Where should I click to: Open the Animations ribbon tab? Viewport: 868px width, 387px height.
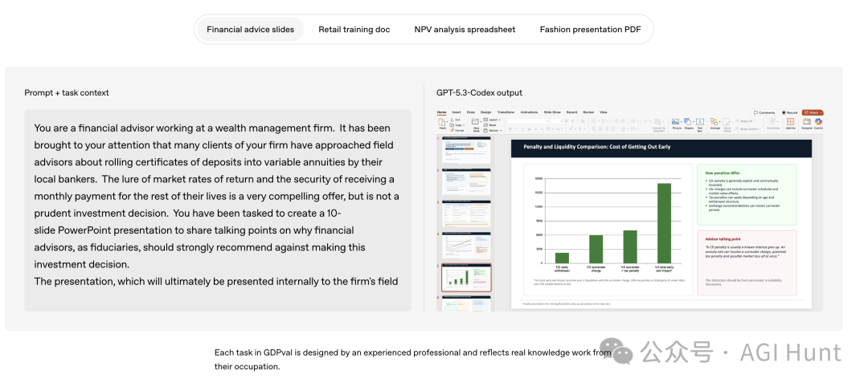pyautogui.click(x=529, y=112)
